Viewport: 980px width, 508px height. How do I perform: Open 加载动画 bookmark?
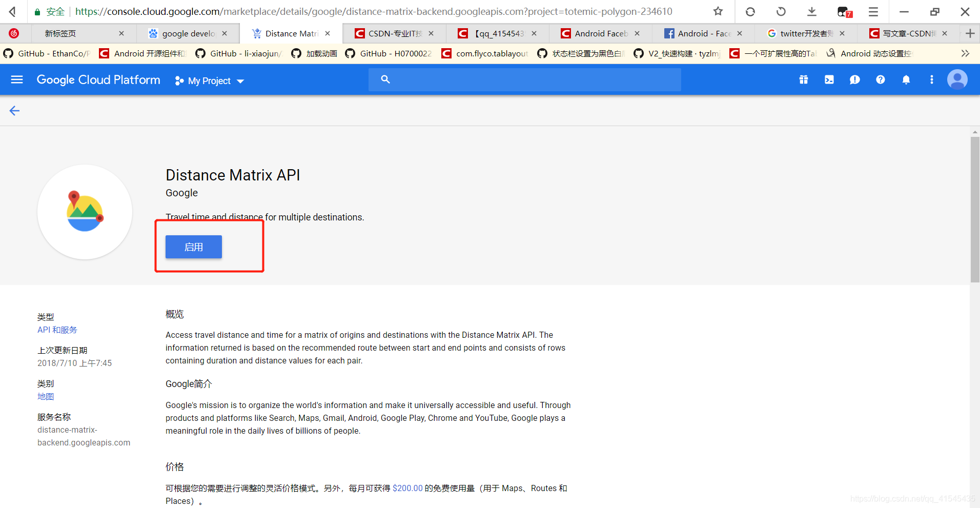click(x=314, y=53)
